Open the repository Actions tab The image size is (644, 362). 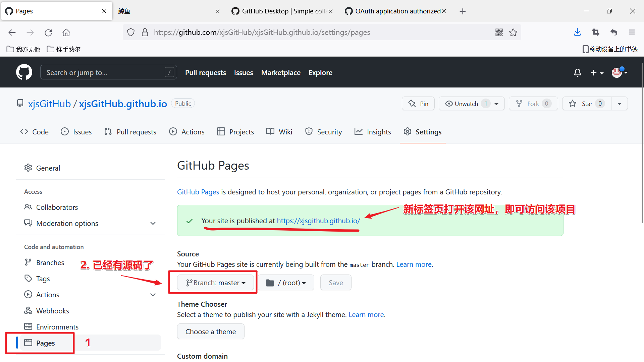[187, 132]
